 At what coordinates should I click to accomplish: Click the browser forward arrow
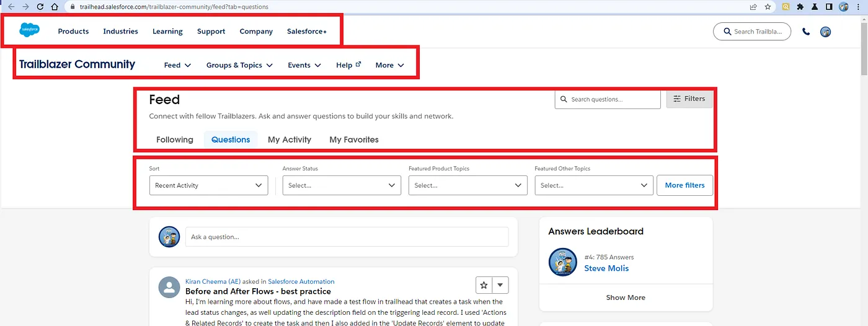[x=25, y=7]
